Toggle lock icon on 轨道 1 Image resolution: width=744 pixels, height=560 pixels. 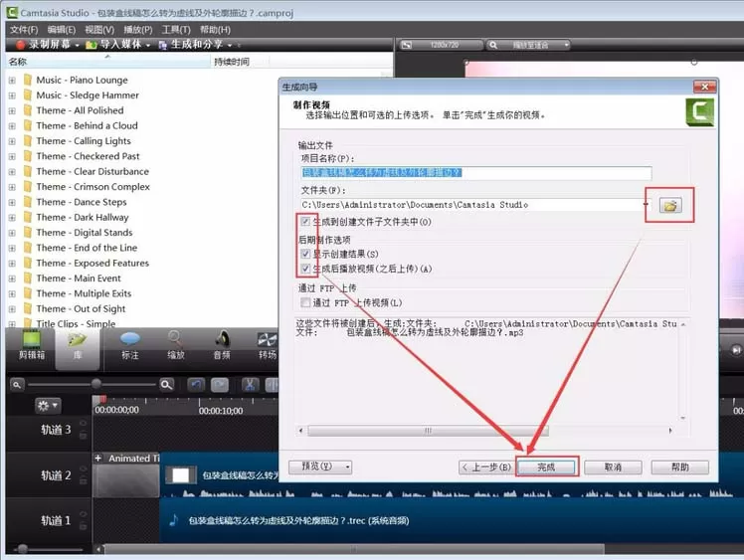[x=83, y=526]
